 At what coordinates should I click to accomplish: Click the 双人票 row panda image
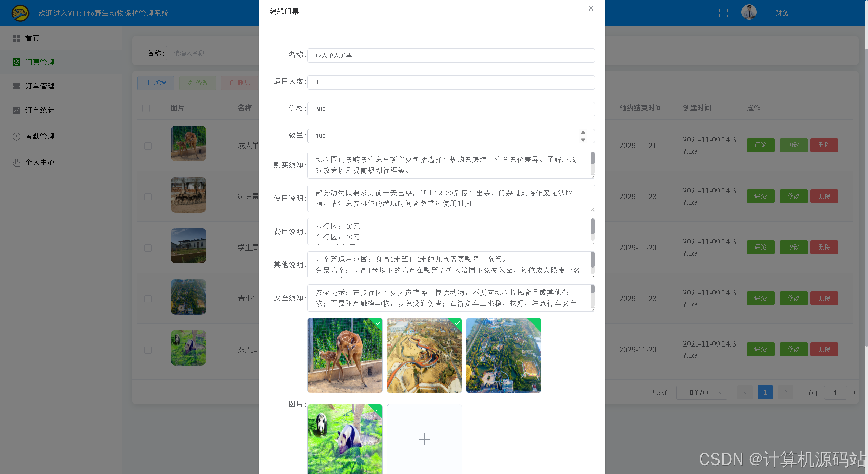click(188, 348)
